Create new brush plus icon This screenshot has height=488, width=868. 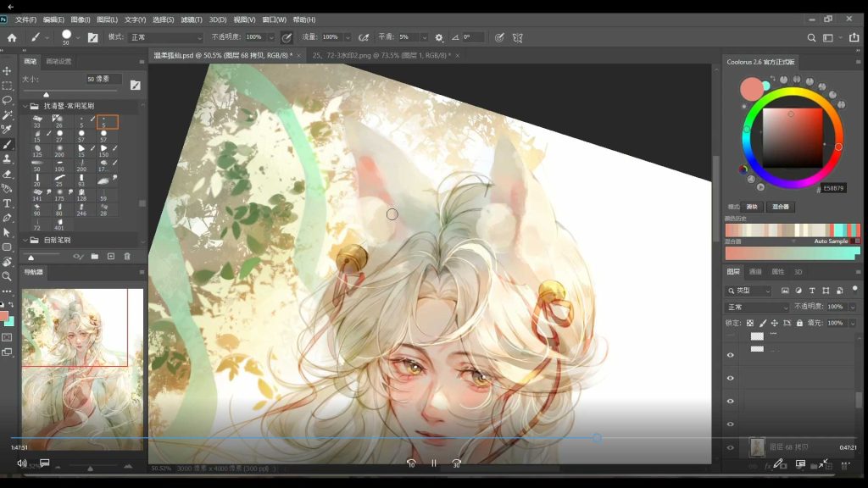click(x=111, y=256)
